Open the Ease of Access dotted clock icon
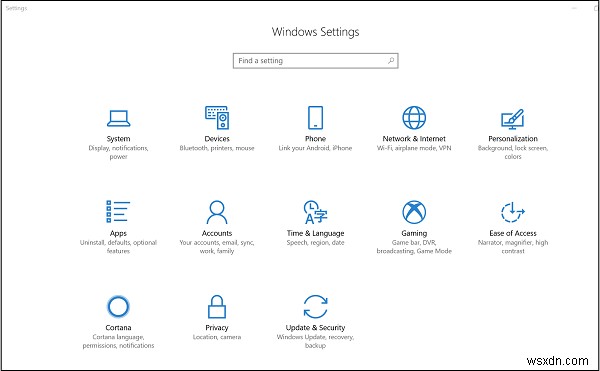Screen dimensions: 600x371 [513, 212]
